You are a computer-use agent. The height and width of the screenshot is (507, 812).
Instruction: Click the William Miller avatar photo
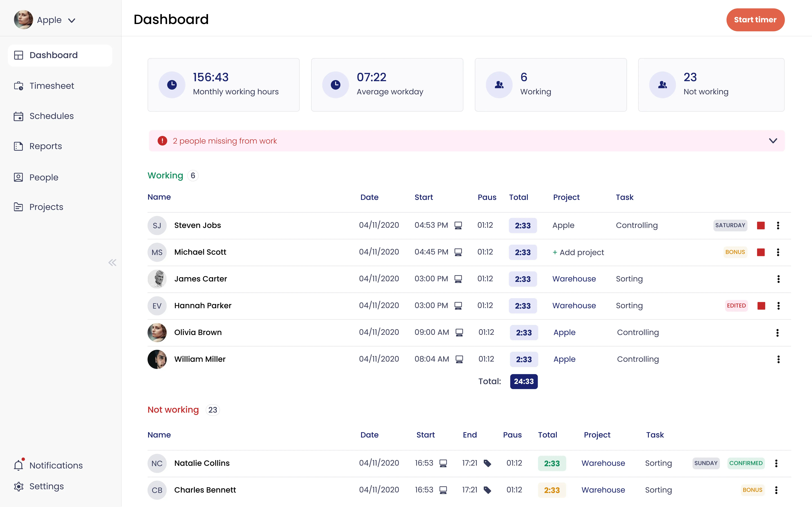(x=157, y=359)
